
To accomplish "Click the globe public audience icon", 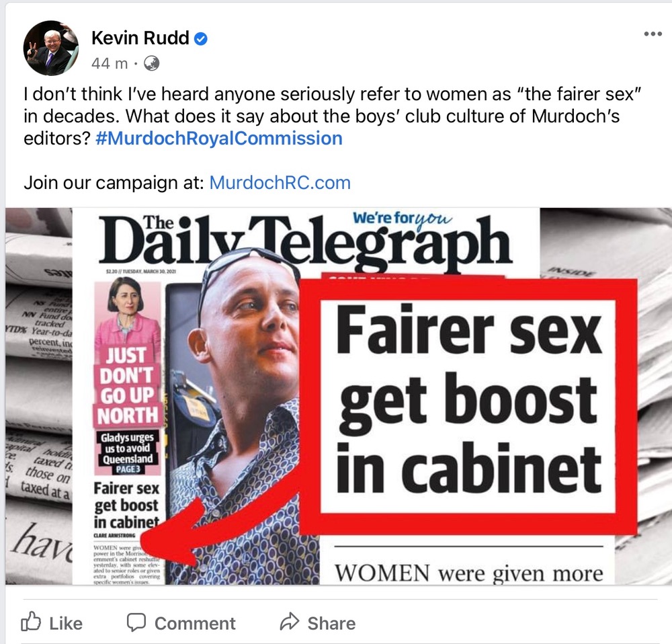I will 151,63.
